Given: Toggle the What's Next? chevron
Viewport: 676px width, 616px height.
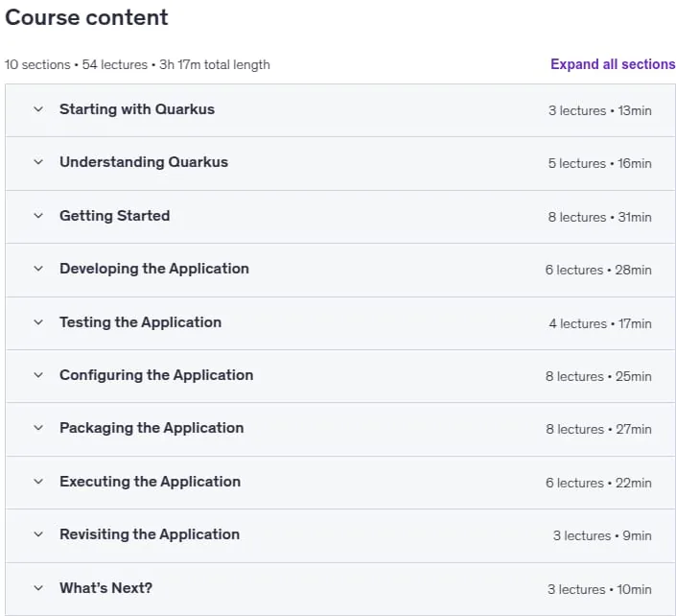Looking at the screenshot, I should tap(38, 588).
